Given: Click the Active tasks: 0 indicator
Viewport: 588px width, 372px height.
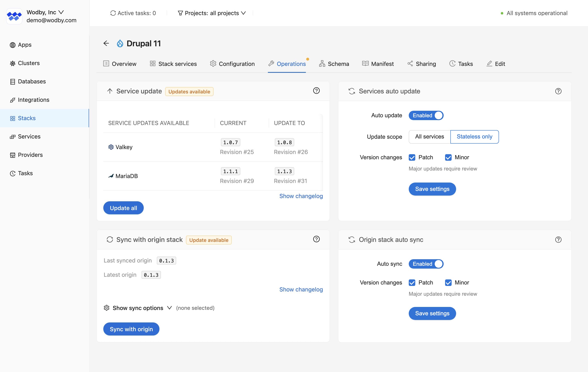Looking at the screenshot, I should pos(133,13).
